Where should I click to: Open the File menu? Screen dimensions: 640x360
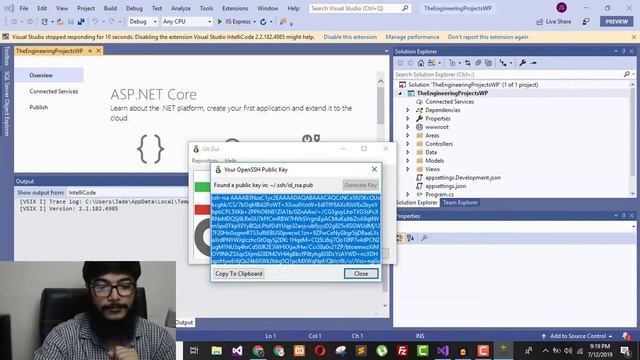tap(24, 8)
